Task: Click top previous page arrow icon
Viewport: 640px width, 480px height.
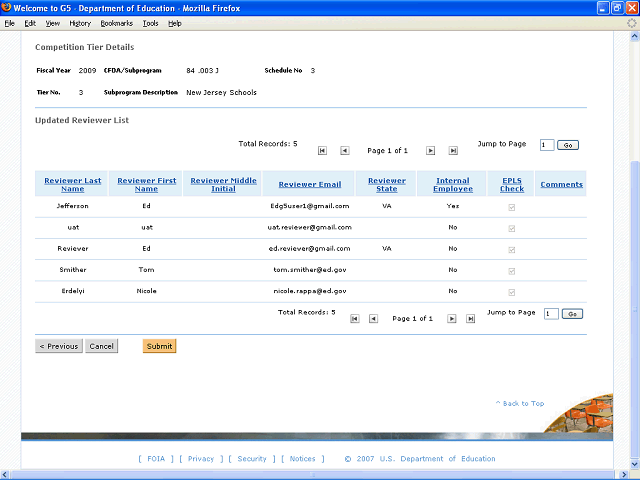Action: (x=345, y=151)
